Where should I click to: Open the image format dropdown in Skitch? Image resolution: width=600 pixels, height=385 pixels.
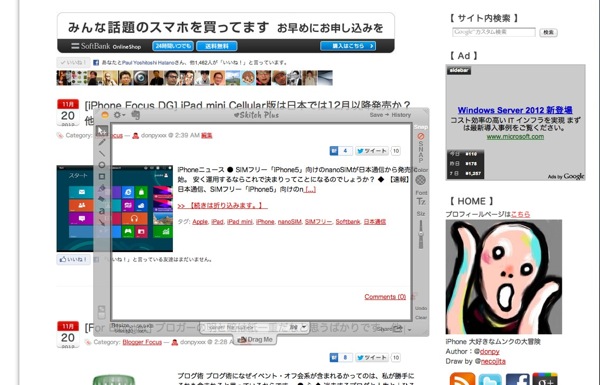pos(298,328)
